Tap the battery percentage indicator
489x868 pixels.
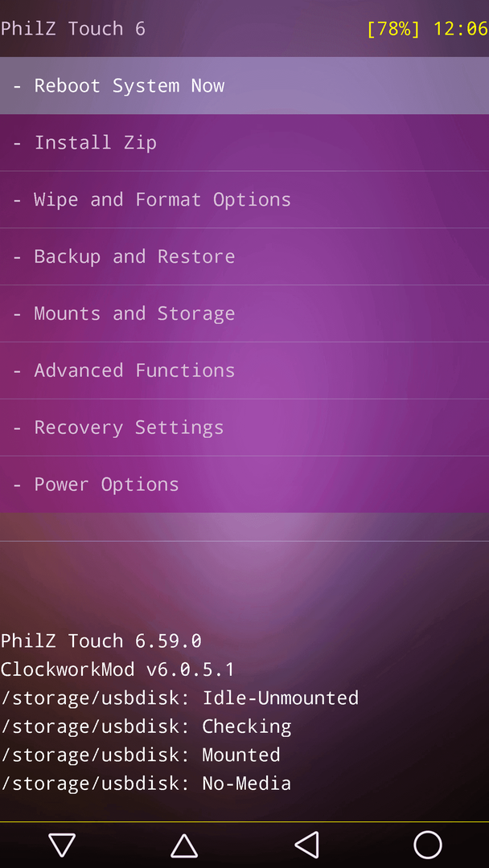393,29
